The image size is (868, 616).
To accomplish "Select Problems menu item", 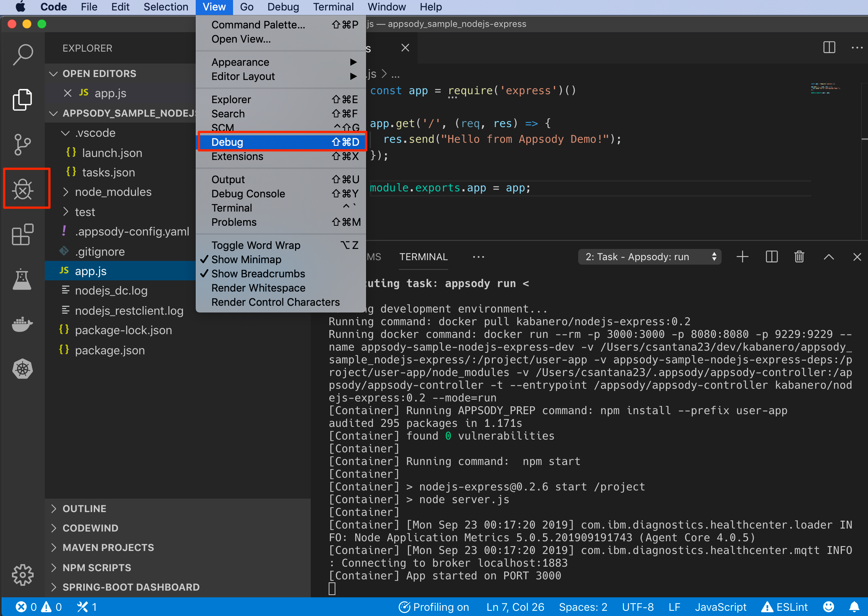I will (x=280, y=222).
